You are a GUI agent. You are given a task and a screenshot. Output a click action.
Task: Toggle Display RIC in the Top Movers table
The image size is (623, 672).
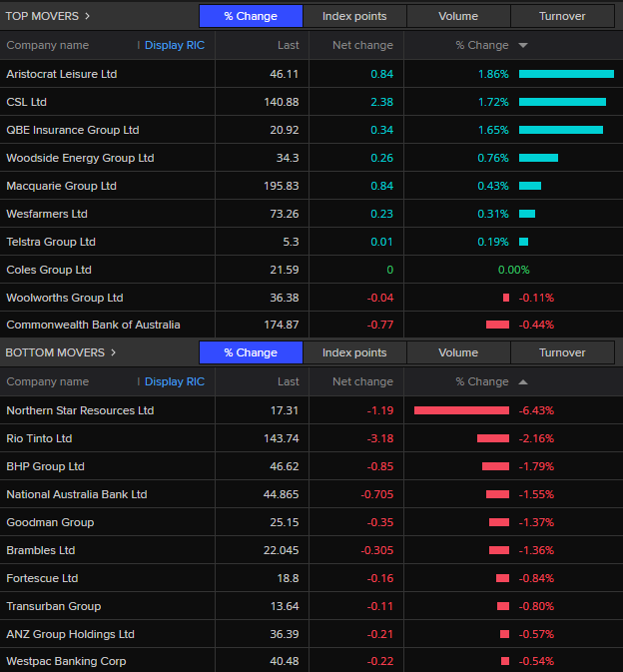point(174,46)
